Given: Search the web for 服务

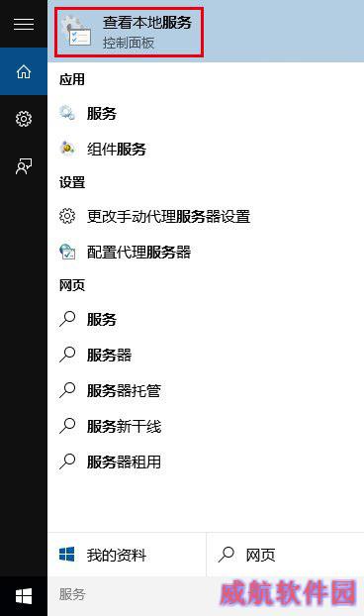Looking at the screenshot, I should [x=206, y=320].
